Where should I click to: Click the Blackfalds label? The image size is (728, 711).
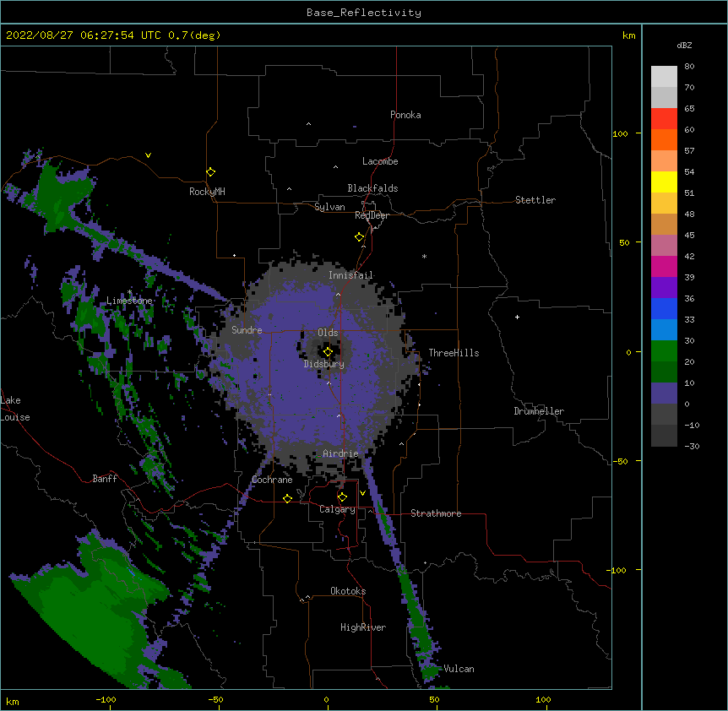click(x=372, y=188)
